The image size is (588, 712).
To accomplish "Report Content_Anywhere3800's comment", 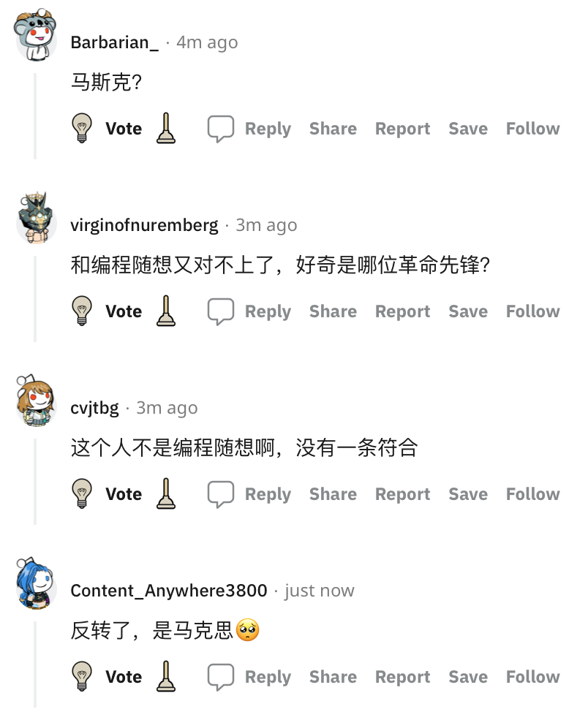I will (x=402, y=677).
